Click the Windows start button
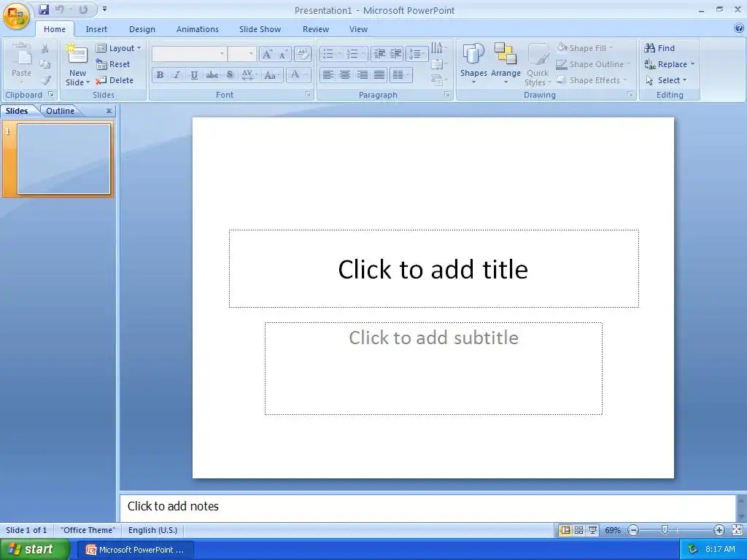Viewport: 747px width, 560px height. (34, 550)
